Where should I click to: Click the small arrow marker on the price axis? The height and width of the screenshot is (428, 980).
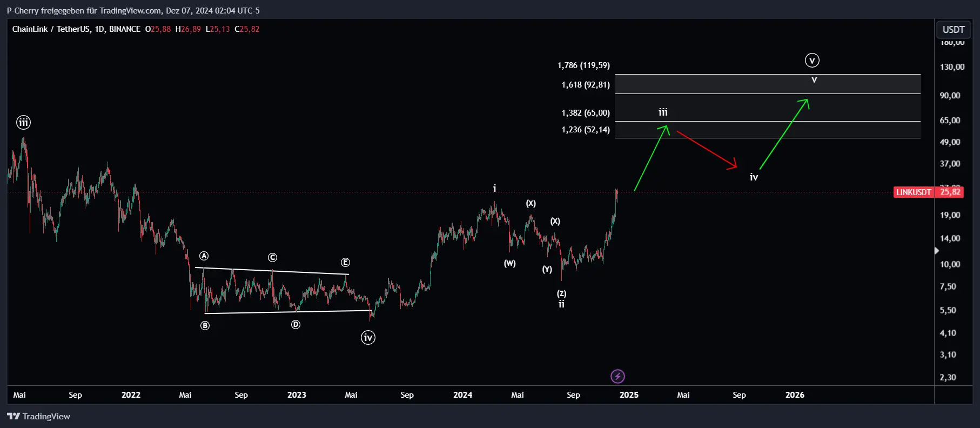click(x=937, y=251)
